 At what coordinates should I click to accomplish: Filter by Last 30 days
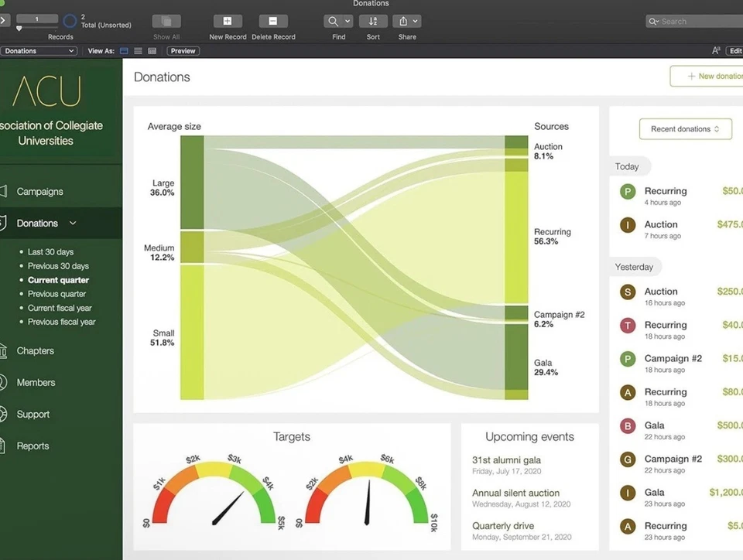pos(50,252)
